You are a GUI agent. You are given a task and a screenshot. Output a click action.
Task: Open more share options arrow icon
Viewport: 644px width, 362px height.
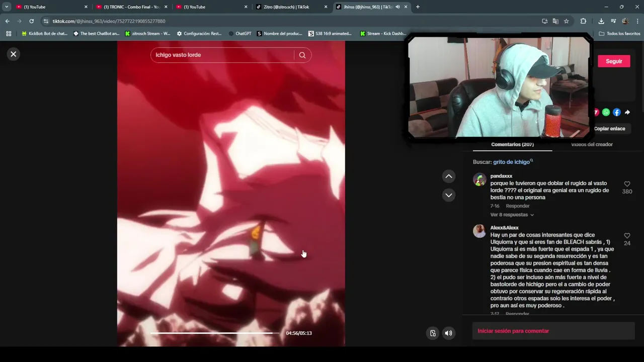[627, 113]
